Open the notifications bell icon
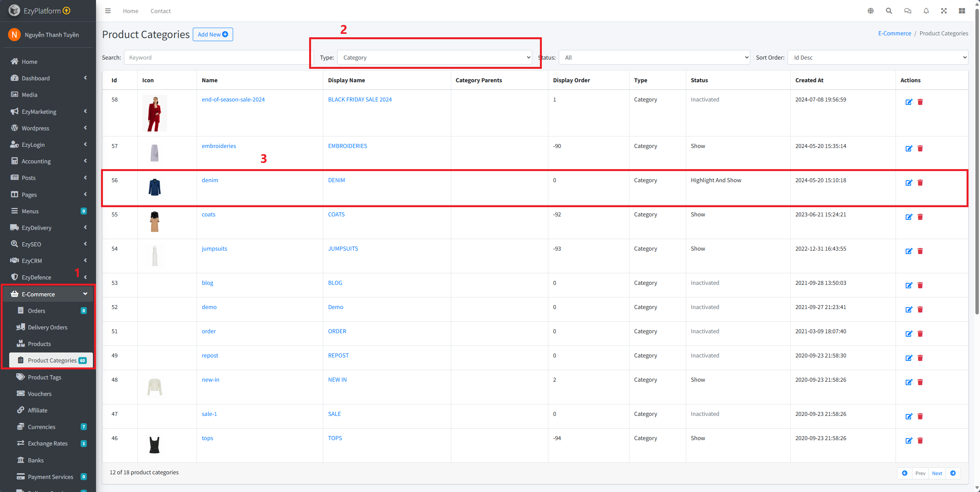Viewport: 980px width, 492px height. [926, 11]
